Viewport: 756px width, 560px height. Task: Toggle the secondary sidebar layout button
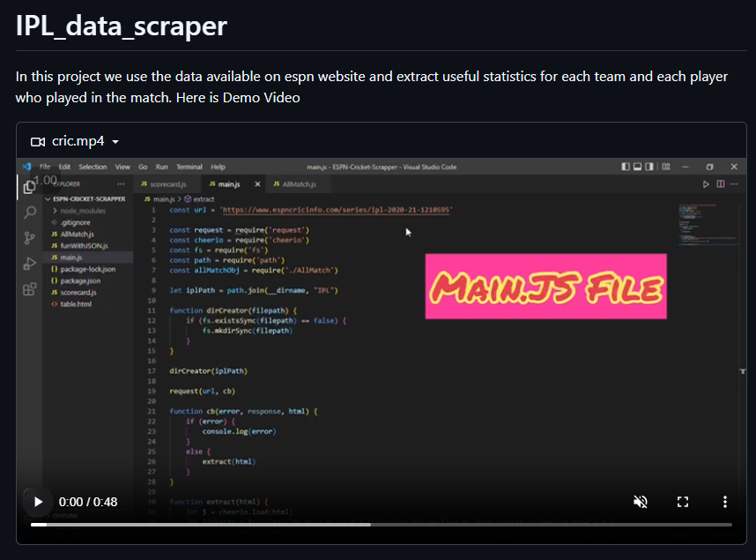click(x=649, y=167)
